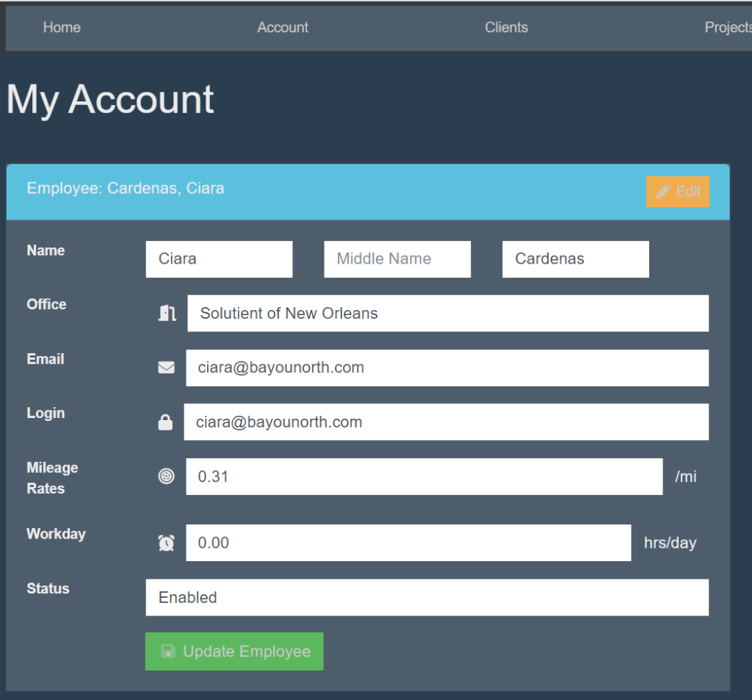Go to the Account page

click(x=283, y=27)
